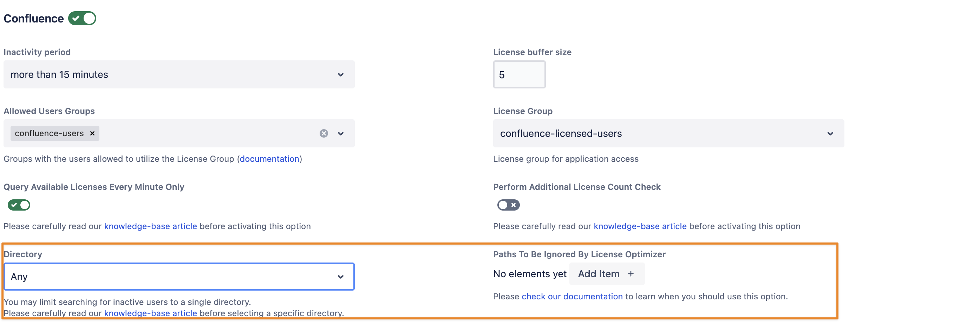The height and width of the screenshot is (332, 980).
Task: Open knowledge-base article link under Directory
Action: (x=150, y=313)
